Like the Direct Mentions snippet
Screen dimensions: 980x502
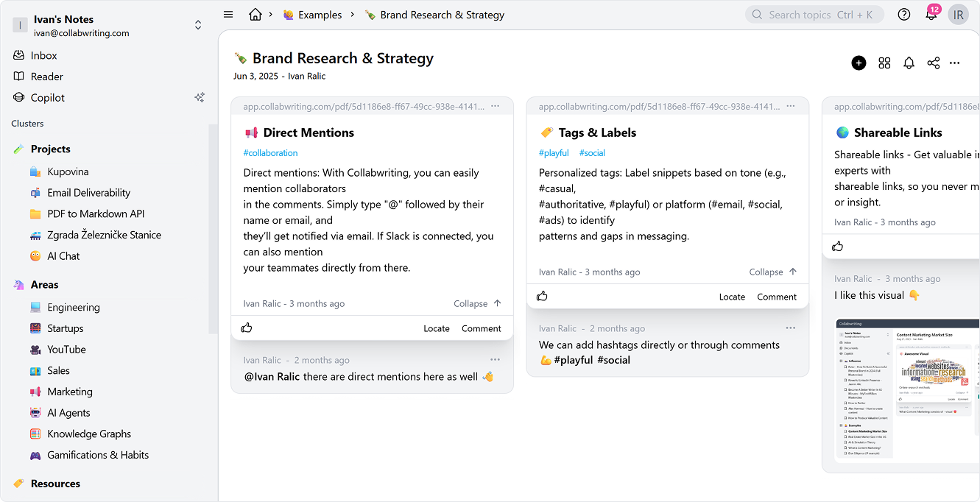pos(247,328)
